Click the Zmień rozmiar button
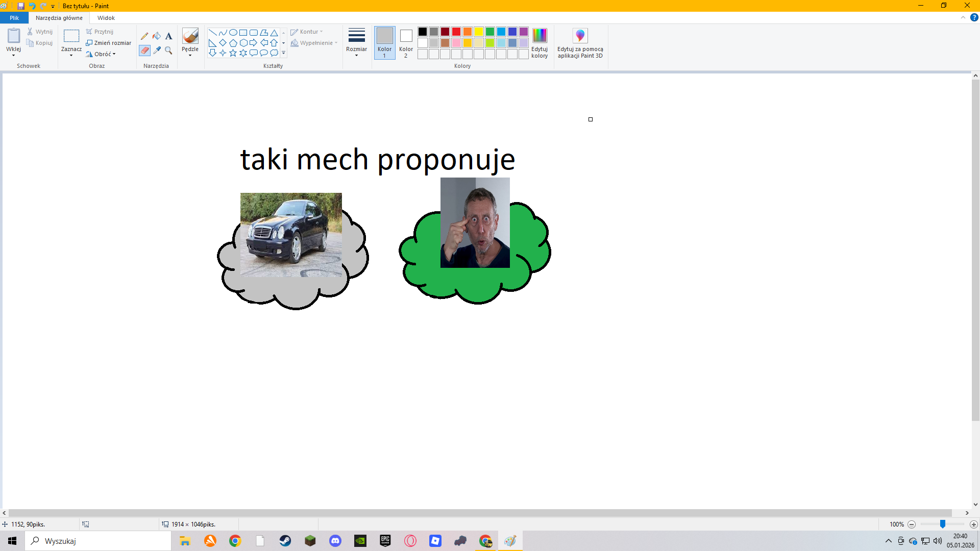Screen dimensions: 980x551 [109, 43]
